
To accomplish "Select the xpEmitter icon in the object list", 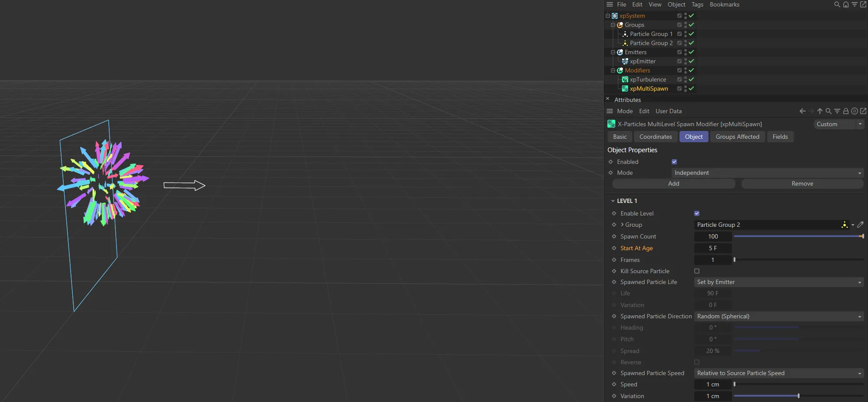I will [625, 61].
